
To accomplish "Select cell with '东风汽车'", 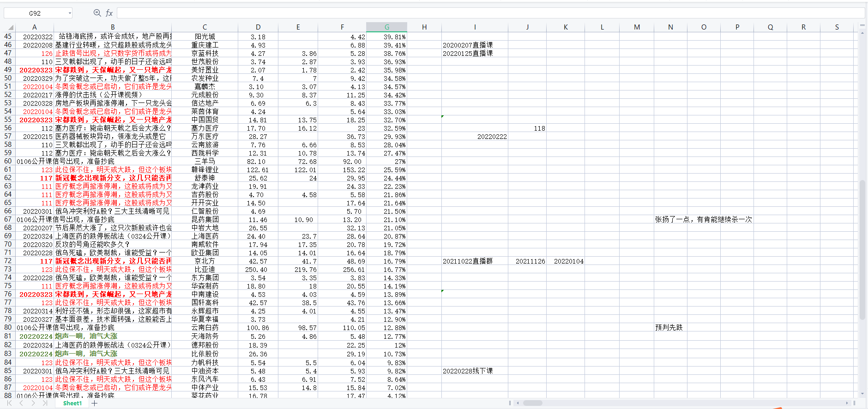I will pyautogui.click(x=205, y=379).
